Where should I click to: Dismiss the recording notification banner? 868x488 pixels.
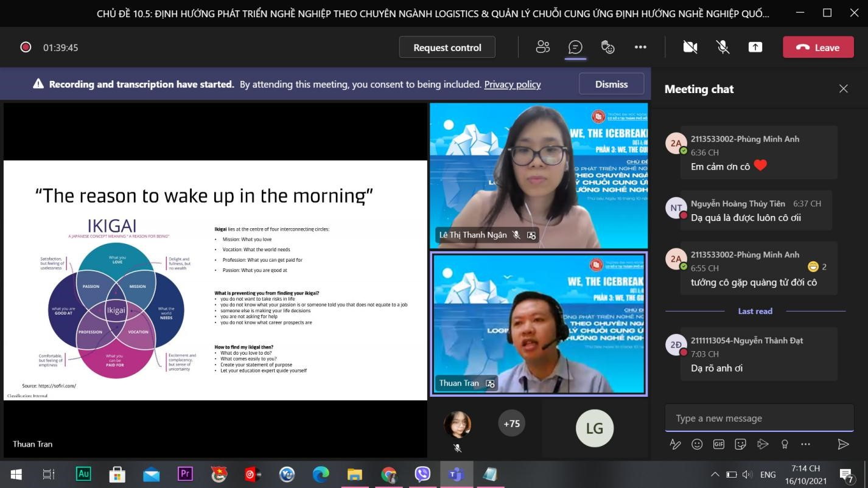pos(611,85)
